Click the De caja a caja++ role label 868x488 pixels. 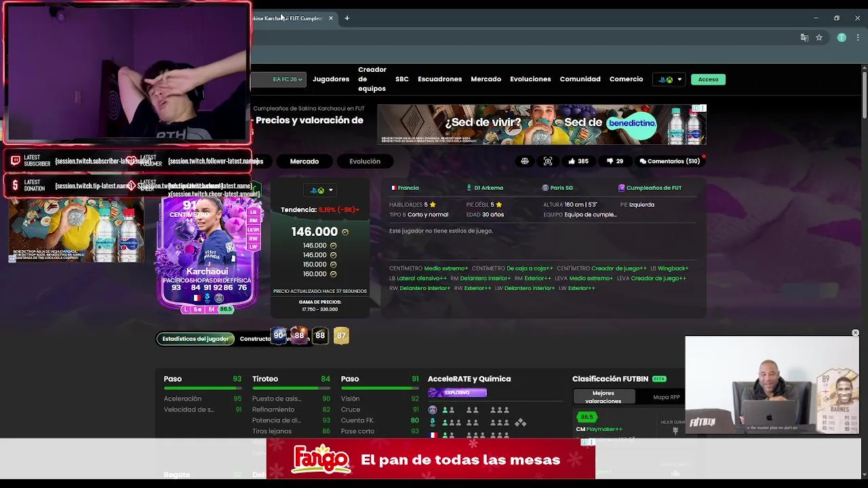click(530, 268)
